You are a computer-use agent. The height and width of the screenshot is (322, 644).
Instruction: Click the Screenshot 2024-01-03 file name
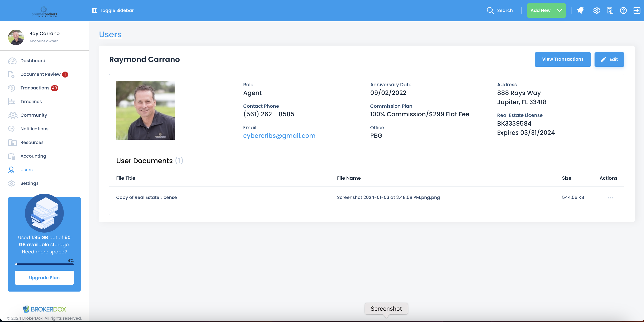(x=388, y=197)
